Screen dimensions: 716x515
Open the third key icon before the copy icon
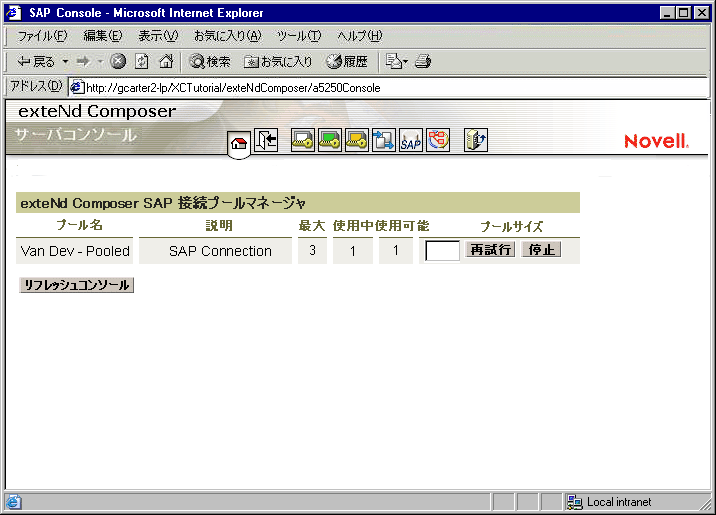[x=357, y=140]
